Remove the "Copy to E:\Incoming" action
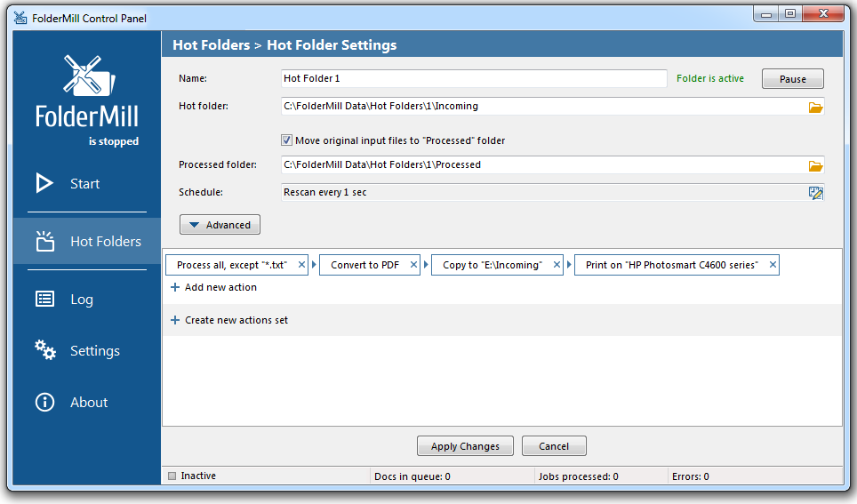The width and height of the screenshot is (857, 504). pos(557,265)
